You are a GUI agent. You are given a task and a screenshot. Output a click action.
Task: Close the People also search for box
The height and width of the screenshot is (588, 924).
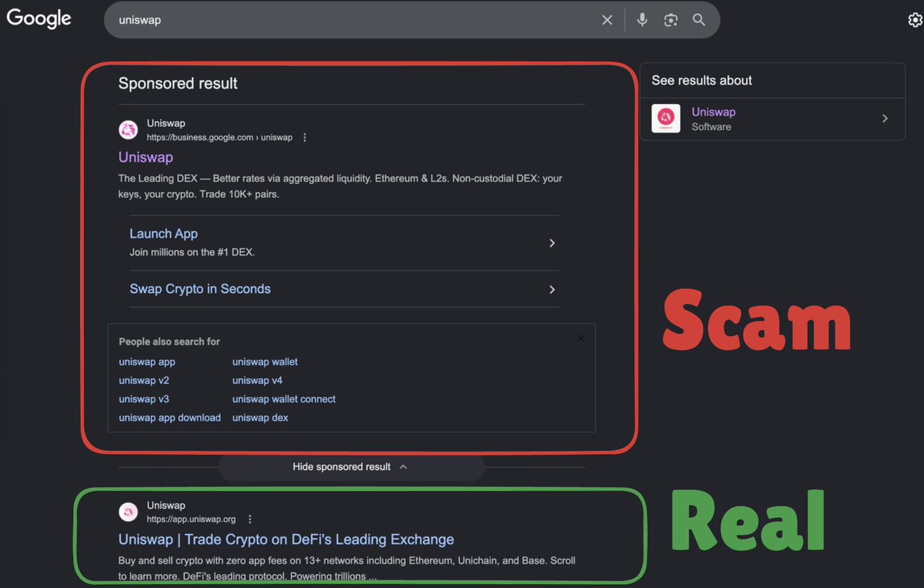581,338
